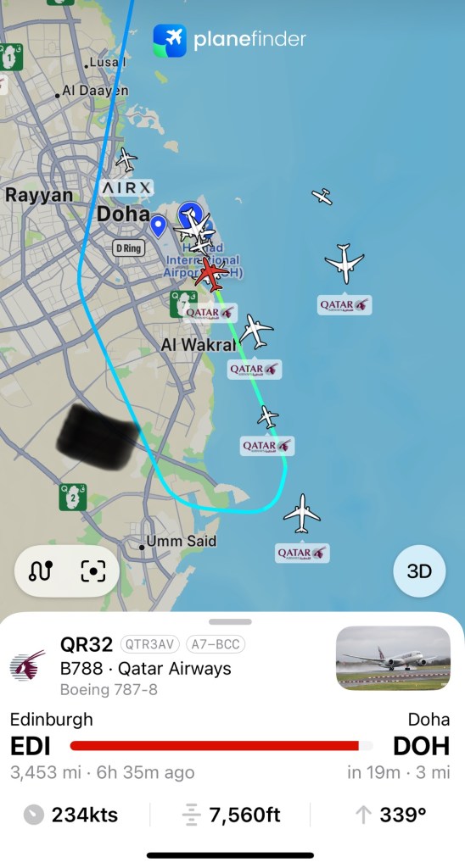The width and height of the screenshot is (465, 868).
Task: Tap the blue location pin near D Ring
Action: (x=159, y=226)
